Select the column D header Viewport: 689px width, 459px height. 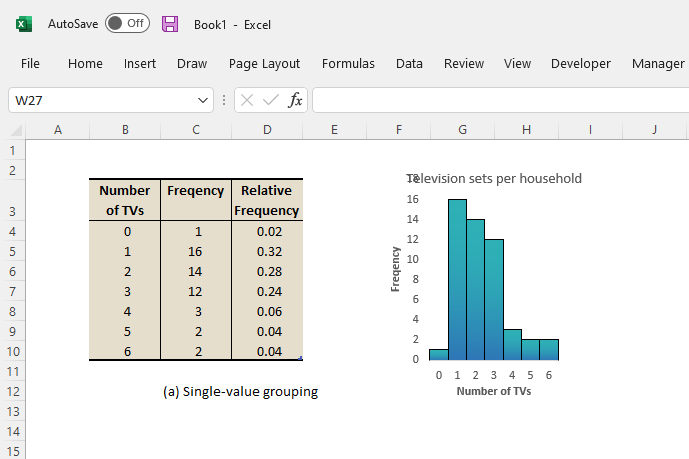coord(267,130)
